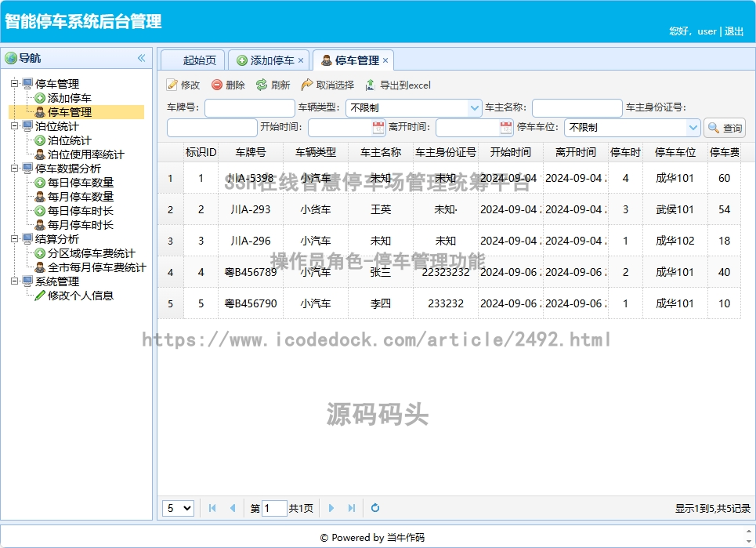Click the 退出 logout link

(733, 31)
